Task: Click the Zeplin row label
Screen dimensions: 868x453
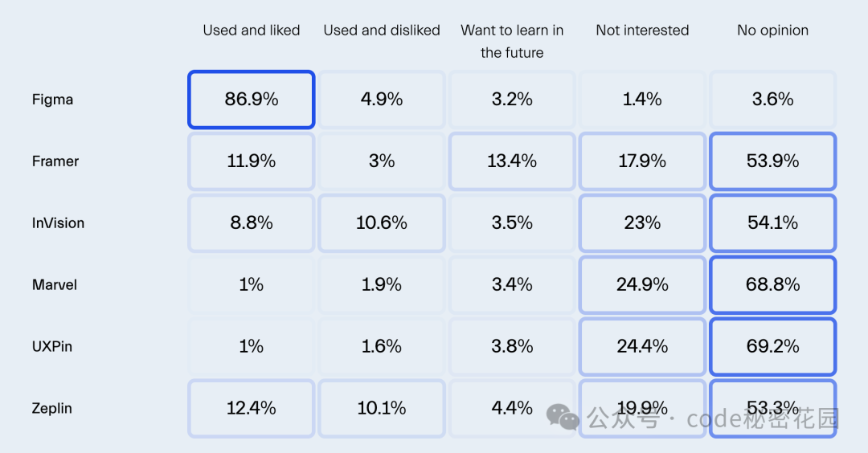Action: 52,408
